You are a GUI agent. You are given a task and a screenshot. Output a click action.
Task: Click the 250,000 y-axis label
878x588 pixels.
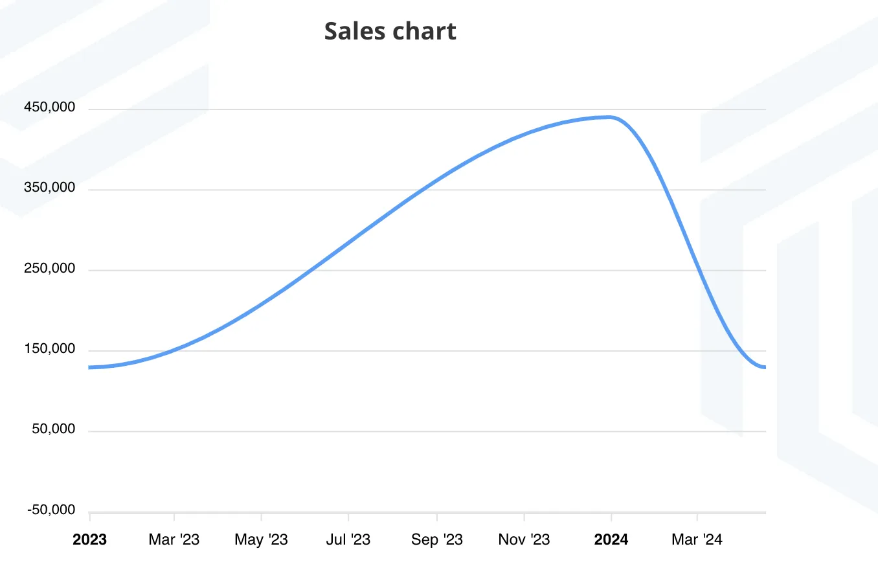(x=50, y=268)
